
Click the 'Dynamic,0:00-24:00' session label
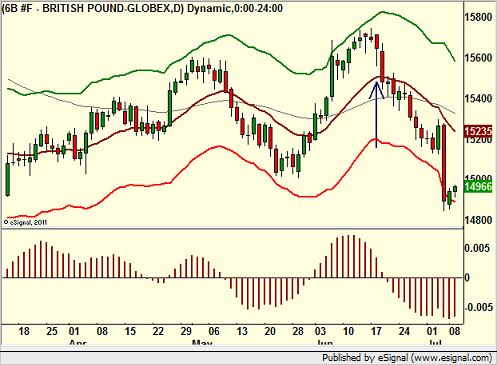coord(235,8)
